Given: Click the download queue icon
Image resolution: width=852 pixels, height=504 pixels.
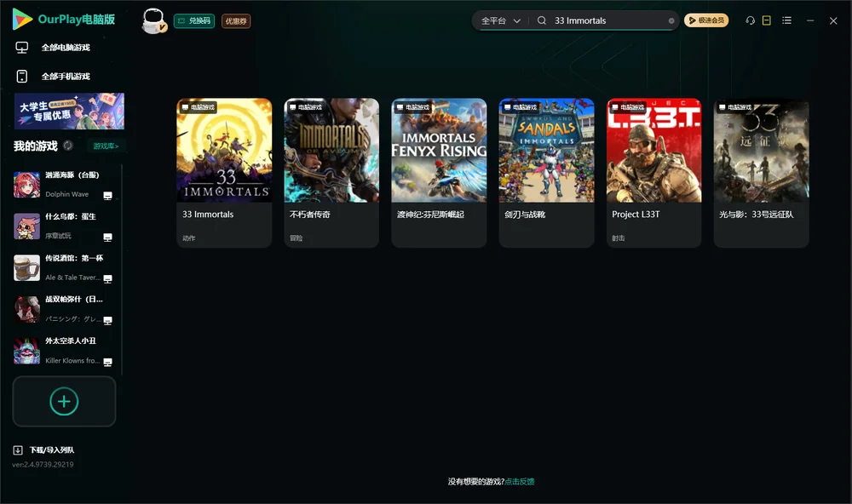Looking at the screenshot, I should point(18,450).
